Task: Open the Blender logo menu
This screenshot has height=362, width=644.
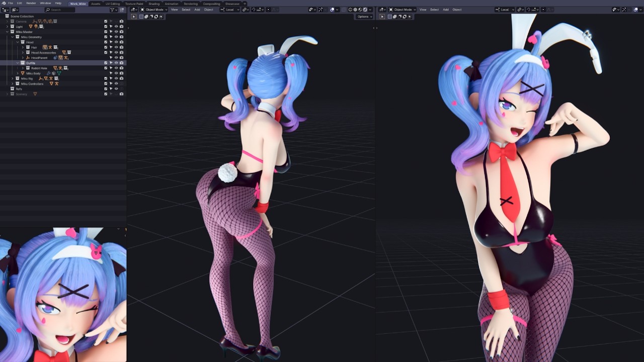Action: point(4,3)
